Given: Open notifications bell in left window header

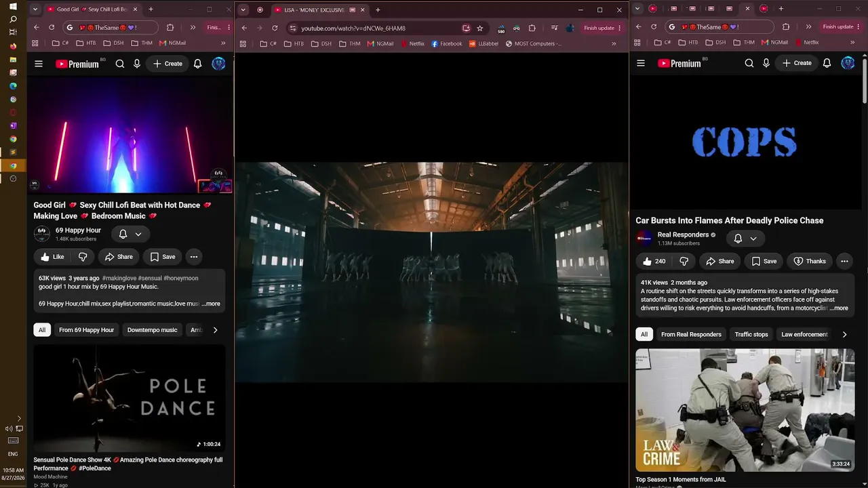Looking at the screenshot, I should click(x=197, y=64).
